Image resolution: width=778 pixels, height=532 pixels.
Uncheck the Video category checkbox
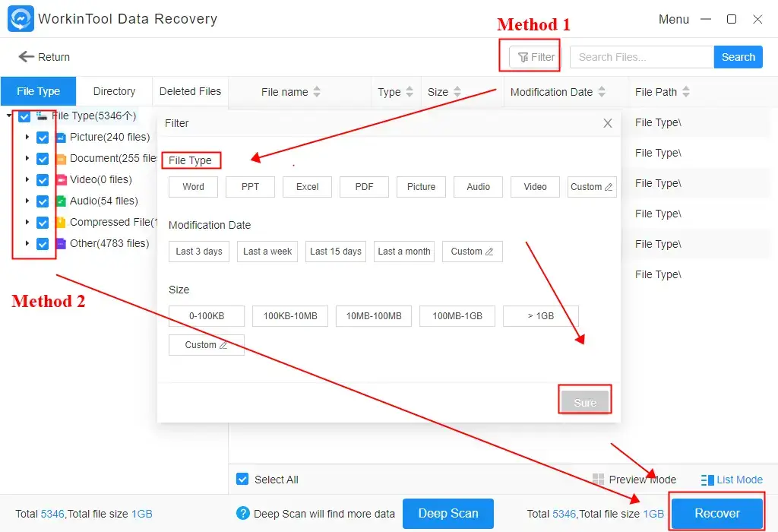[43, 179]
